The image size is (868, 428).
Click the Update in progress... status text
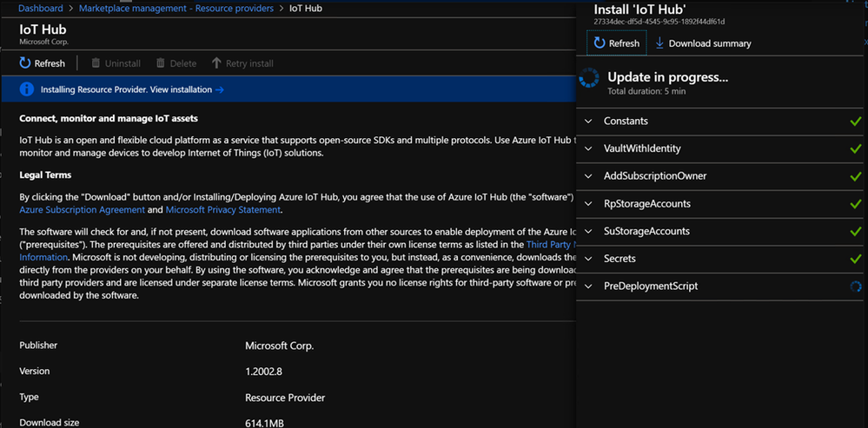[667, 77]
